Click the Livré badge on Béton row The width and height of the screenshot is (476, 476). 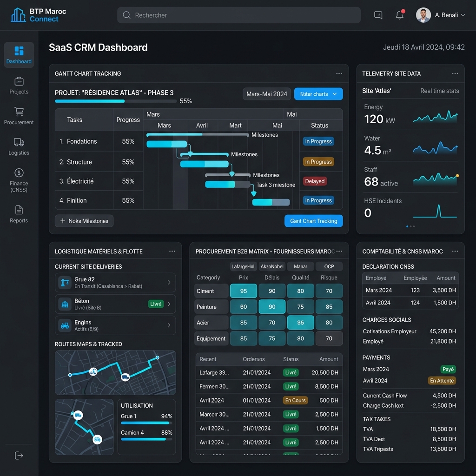(x=156, y=304)
